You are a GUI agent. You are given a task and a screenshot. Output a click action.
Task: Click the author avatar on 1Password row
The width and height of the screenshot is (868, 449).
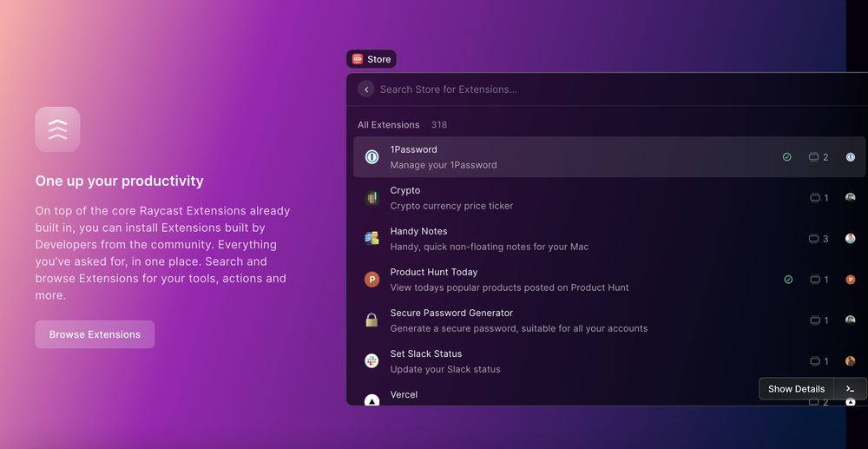851,157
